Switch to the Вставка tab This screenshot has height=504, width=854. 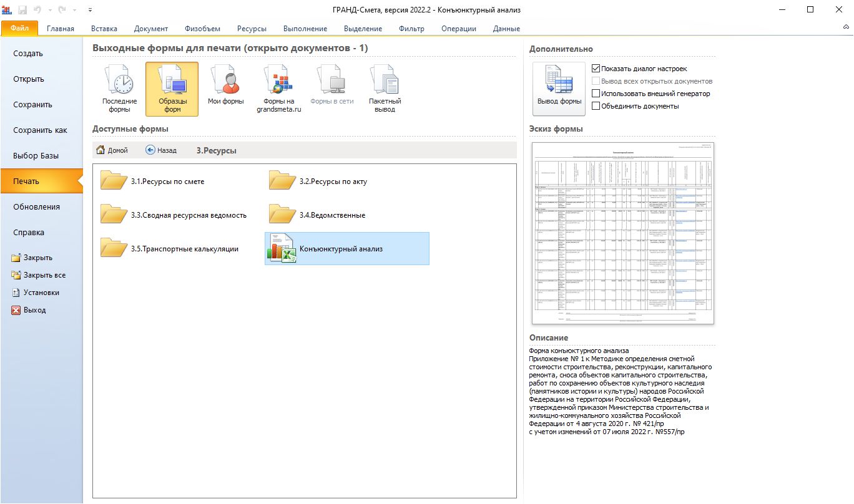click(104, 29)
